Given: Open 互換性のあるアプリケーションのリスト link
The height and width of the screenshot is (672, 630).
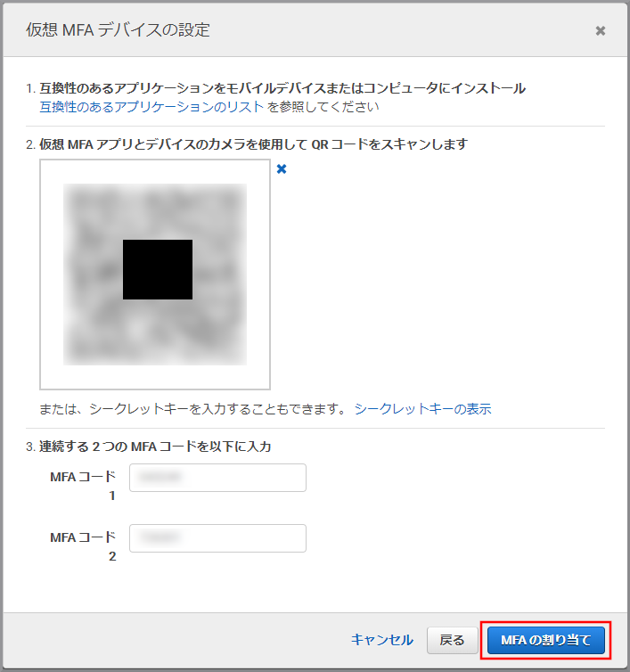Looking at the screenshot, I should (x=151, y=107).
